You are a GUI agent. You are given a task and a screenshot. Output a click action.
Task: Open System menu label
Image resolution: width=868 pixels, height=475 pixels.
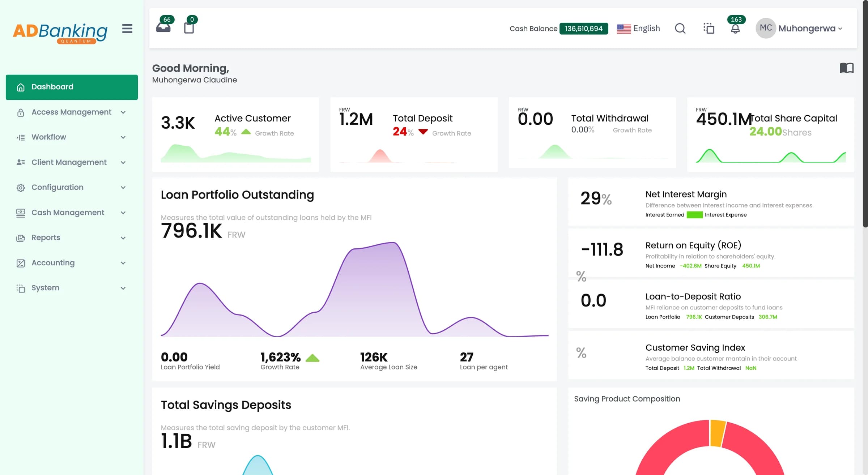coord(45,288)
